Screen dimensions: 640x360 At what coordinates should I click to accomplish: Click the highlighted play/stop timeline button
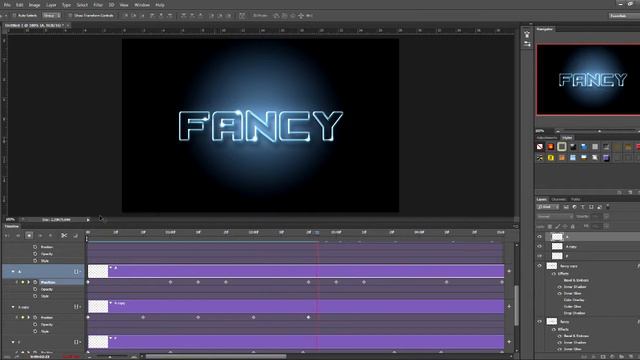(29, 236)
